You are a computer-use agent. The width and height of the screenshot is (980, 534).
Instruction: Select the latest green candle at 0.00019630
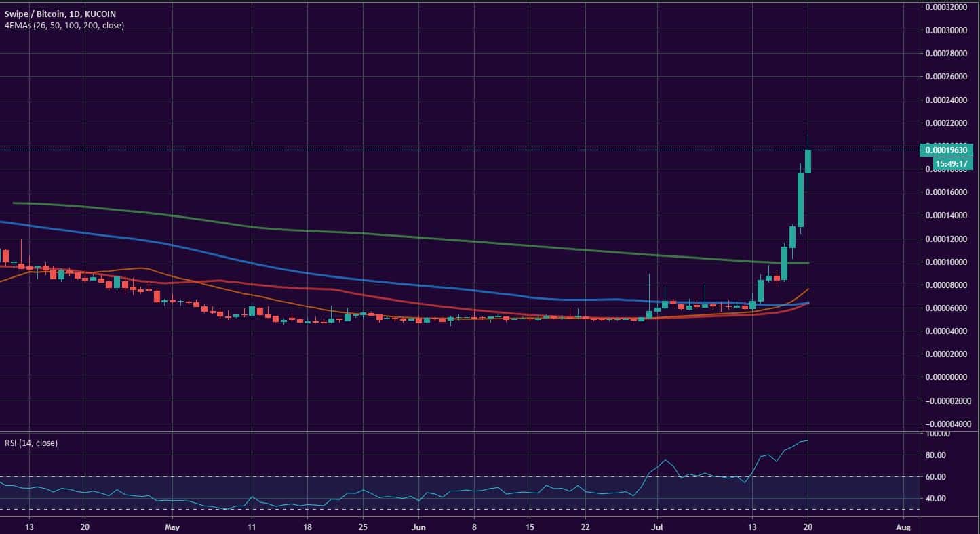point(808,161)
